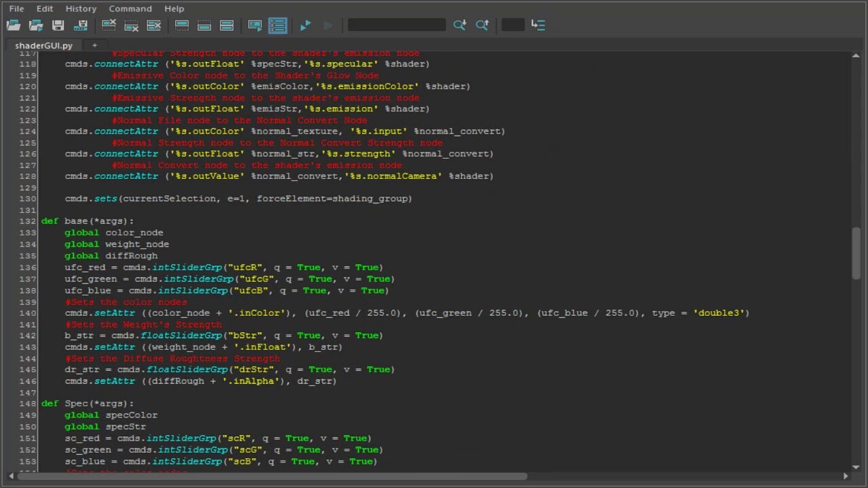Toggle Show Line Numbers off
The height and width of the screenshot is (488, 868).
[x=277, y=25]
